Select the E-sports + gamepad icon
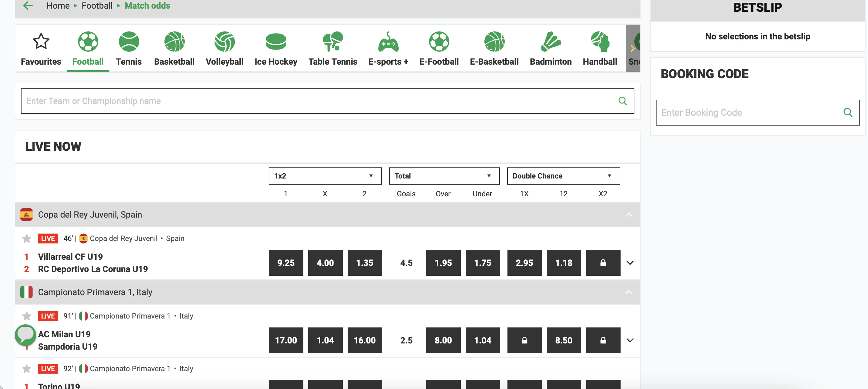 coord(388,42)
